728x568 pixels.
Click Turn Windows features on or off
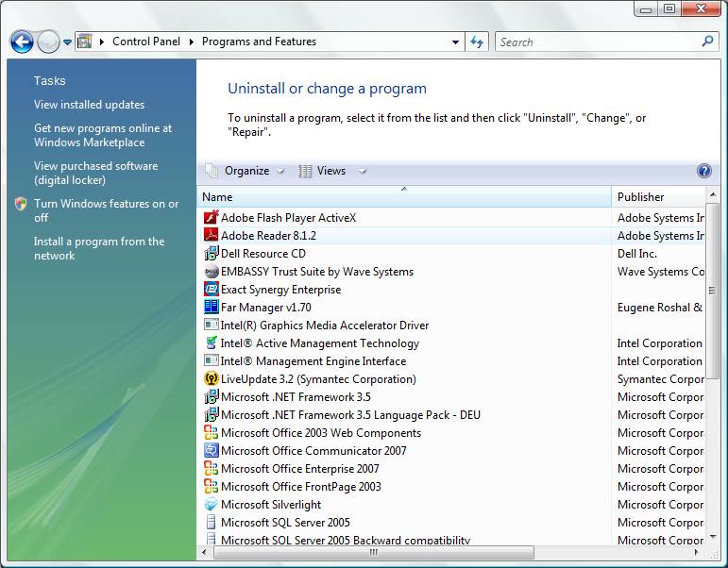pos(106,210)
